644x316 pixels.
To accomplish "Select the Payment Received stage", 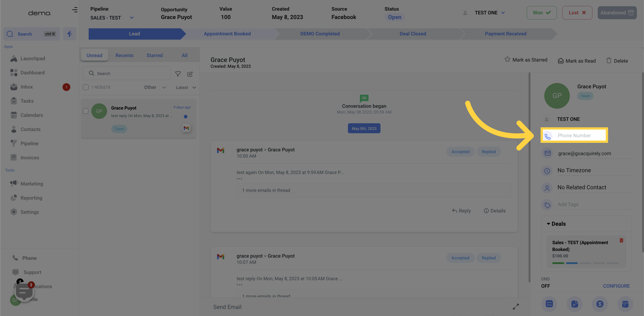I will tap(506, 34).
